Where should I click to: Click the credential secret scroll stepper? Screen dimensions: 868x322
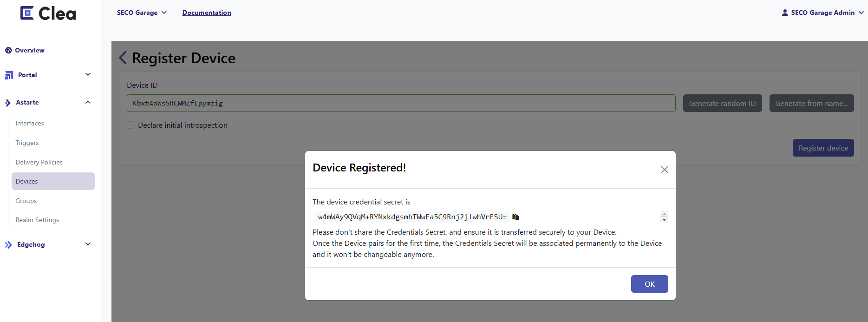click(x=664, y=217)
